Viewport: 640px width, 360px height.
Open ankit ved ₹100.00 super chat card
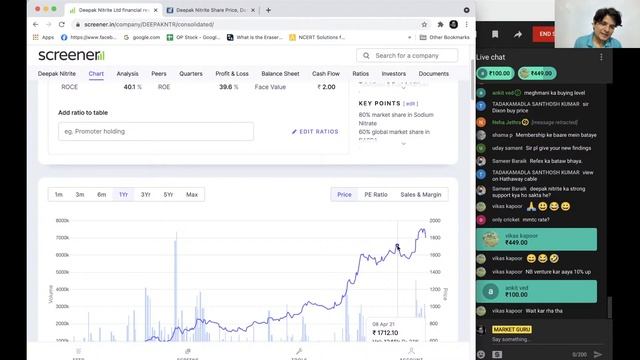click(536, 291)
